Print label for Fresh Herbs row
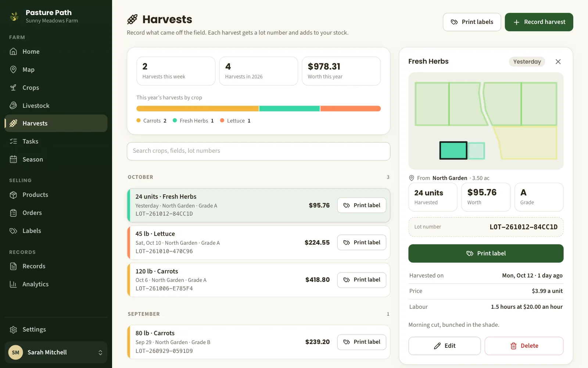588x368 pixels. coord(362,205)
